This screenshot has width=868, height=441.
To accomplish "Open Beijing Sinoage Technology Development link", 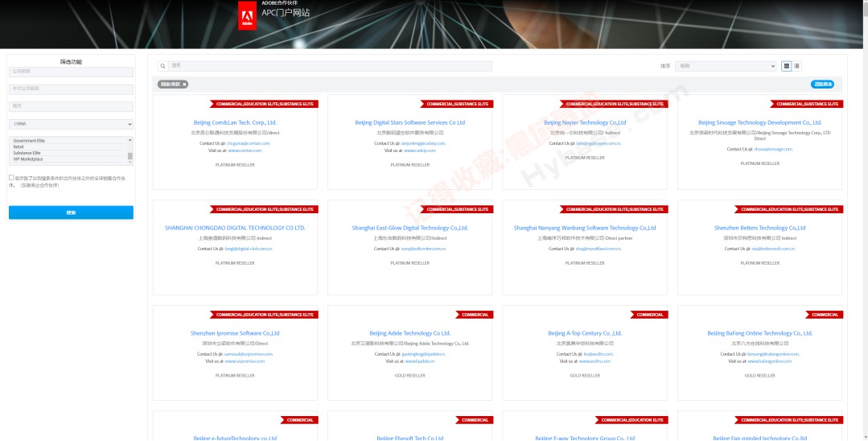I will coord(759,122).
